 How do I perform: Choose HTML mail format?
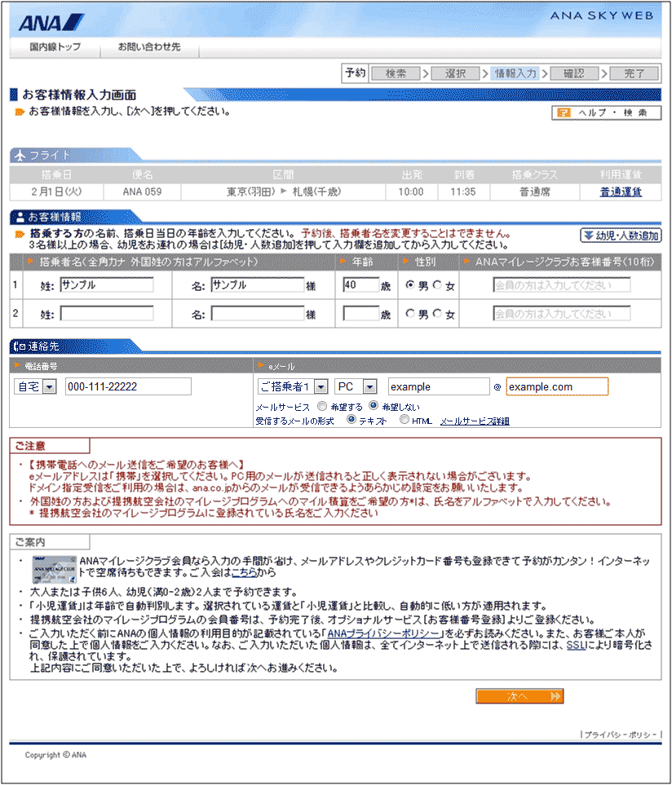[x=405, y=420]
